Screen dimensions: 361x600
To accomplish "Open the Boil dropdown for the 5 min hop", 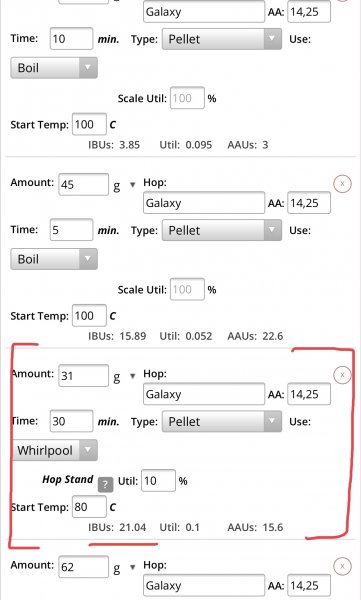I will pos(54,259).
